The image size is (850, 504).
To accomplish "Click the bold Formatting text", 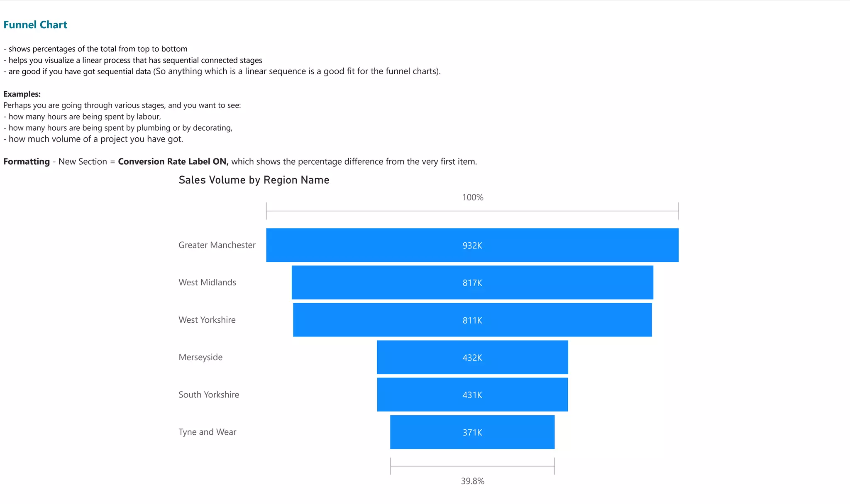I will 27,162.
